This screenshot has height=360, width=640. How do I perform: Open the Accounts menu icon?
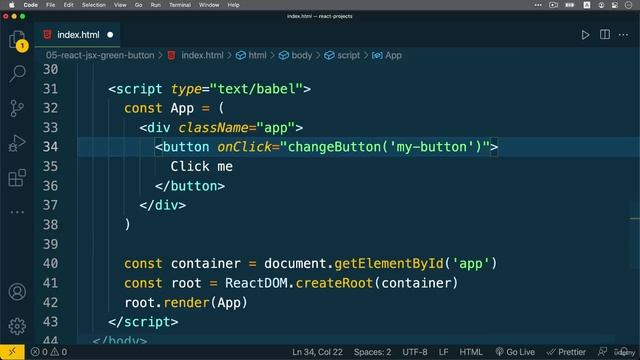pos(17,292)
